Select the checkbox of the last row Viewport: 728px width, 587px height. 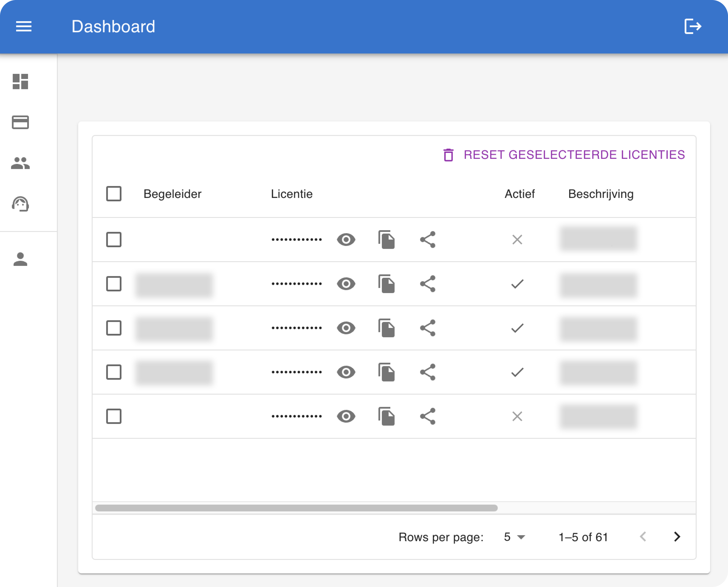[114, 417]
